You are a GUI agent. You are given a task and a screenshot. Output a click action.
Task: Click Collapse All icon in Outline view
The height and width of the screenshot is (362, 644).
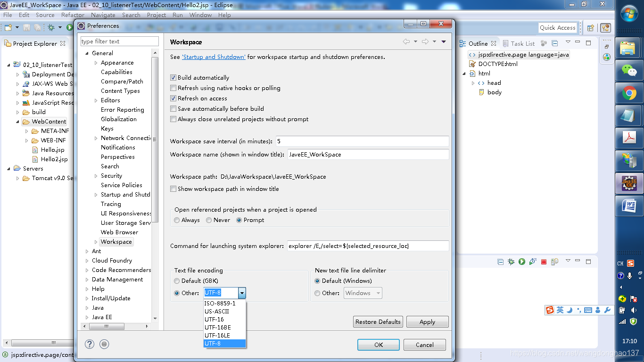(554, 43)
